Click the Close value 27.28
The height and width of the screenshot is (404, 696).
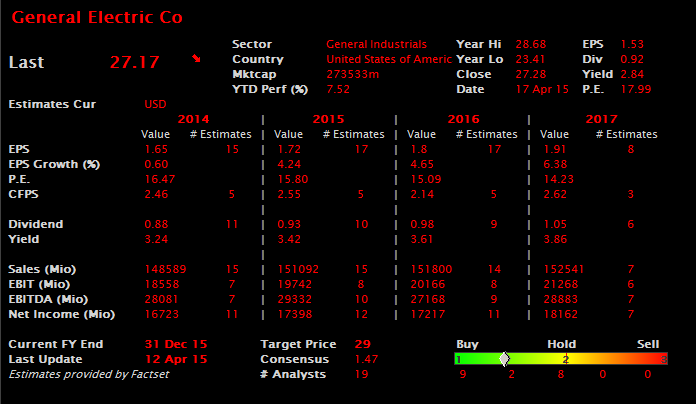[531, 74]
